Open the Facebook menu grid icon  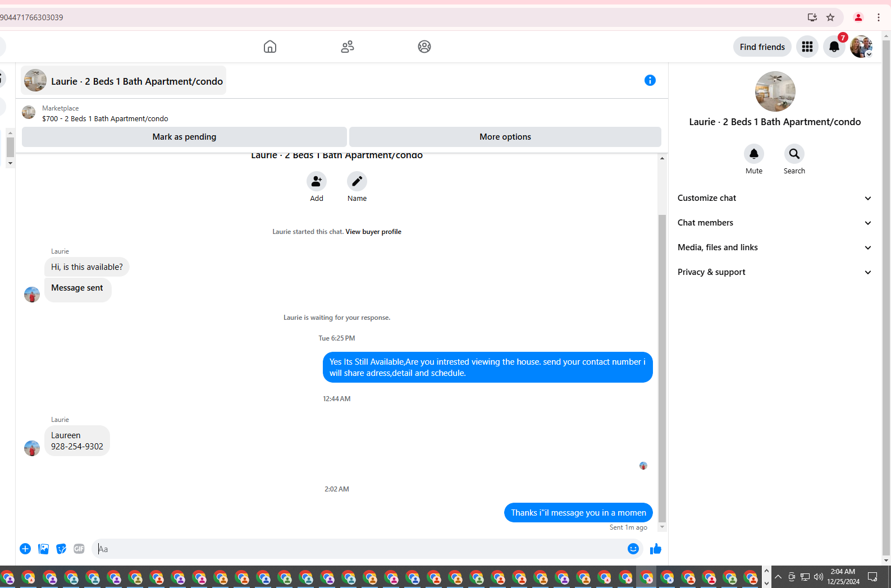click(x=807, y=47)
